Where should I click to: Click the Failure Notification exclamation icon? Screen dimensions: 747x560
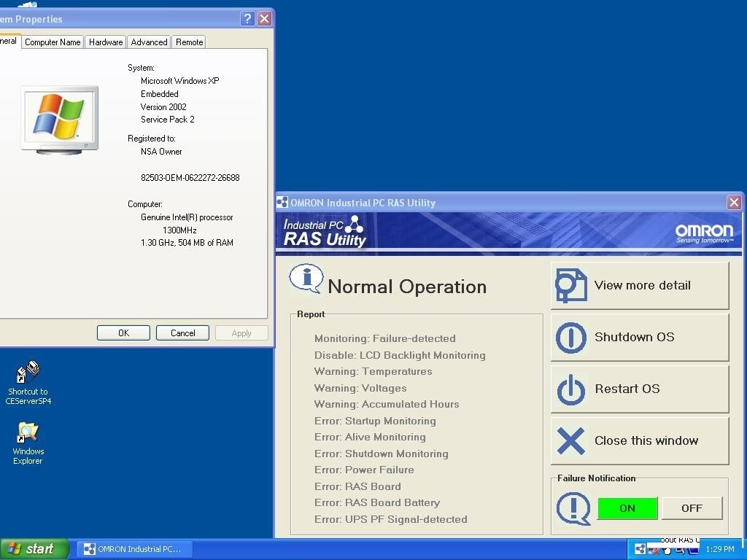pyautogui.click(x=573, y=508)
